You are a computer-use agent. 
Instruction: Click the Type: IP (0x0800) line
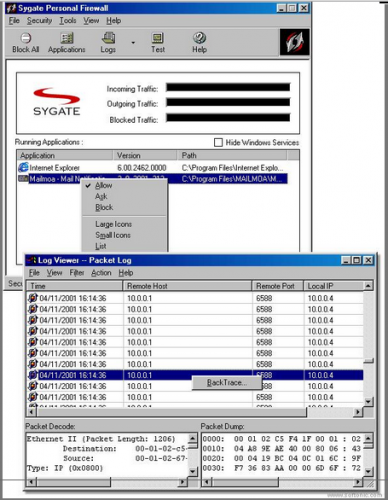click(x=65, y=468)
